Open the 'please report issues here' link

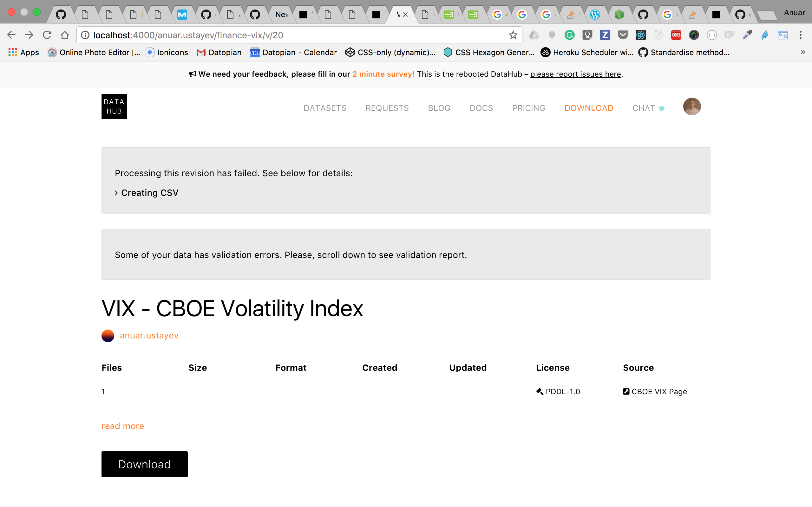tap(575, 74)
